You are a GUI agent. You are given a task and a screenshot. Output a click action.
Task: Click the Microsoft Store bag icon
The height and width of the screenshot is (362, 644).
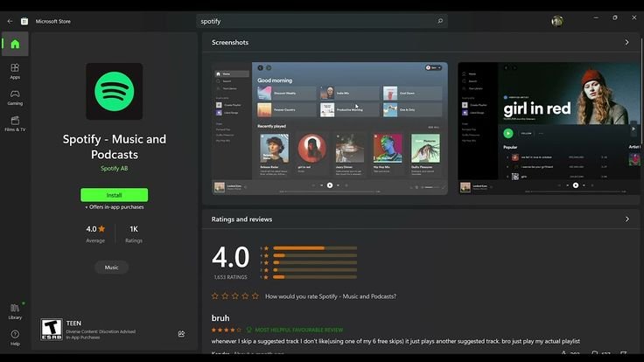tap(24, 21)
